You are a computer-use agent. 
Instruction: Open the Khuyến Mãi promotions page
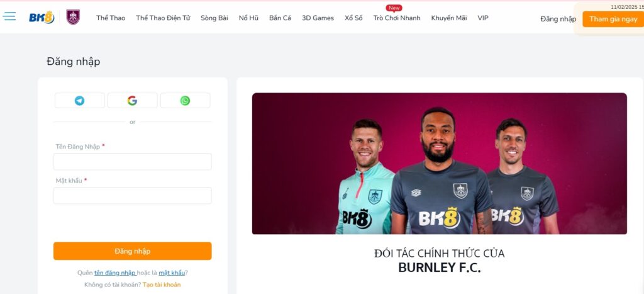[x=449, y=18]
